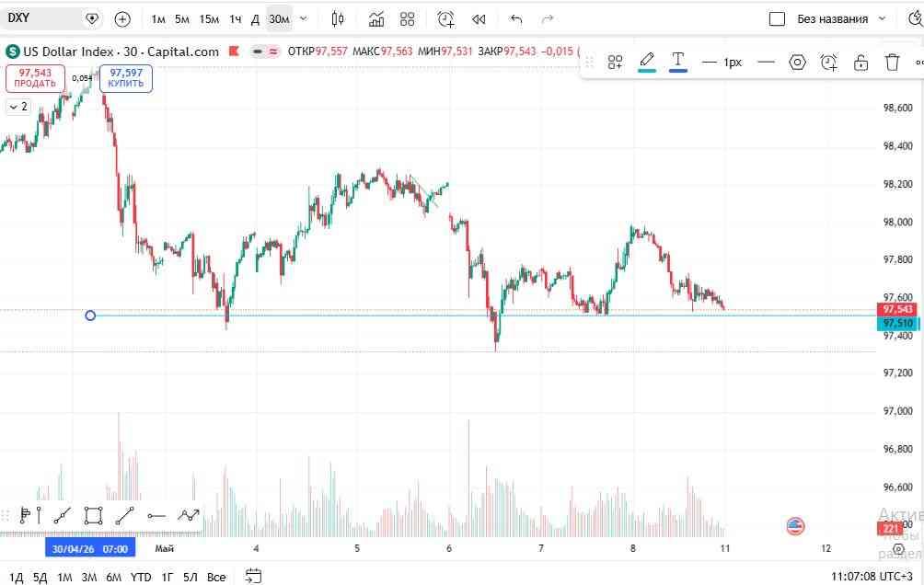Set the chart range to 6М
The width and height of the screenshot is (924, 585).
click(114, 577)
